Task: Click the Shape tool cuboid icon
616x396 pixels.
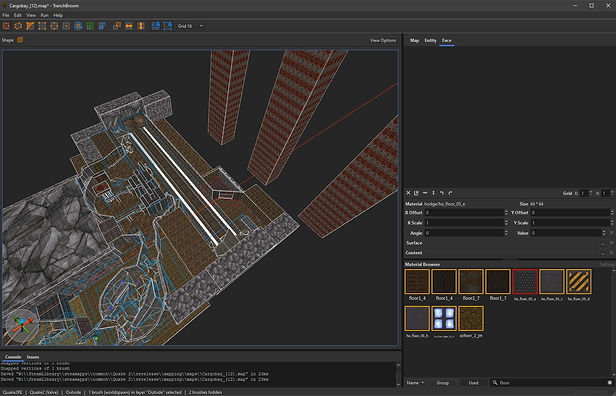Action: [20, 40]
